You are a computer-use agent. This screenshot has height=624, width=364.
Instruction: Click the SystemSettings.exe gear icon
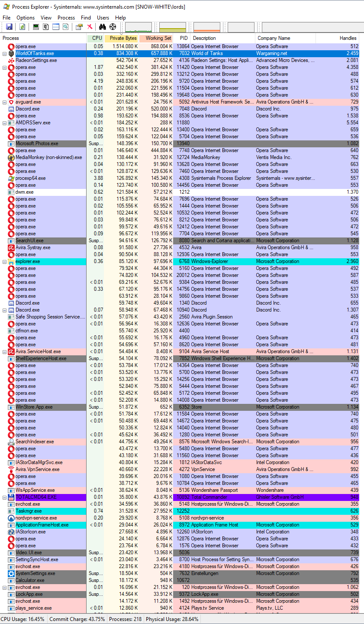click(11, 573)
